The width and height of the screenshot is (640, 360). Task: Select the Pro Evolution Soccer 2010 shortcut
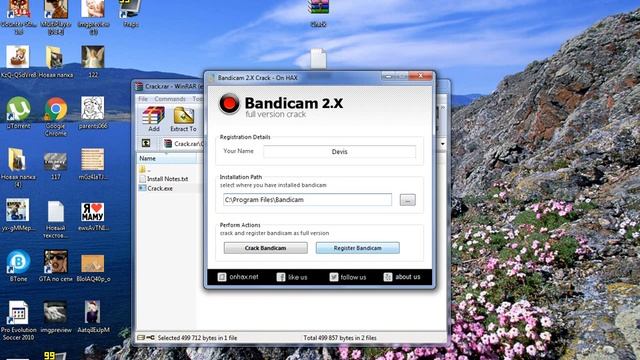pyautogui.click(x=18, y=320)
